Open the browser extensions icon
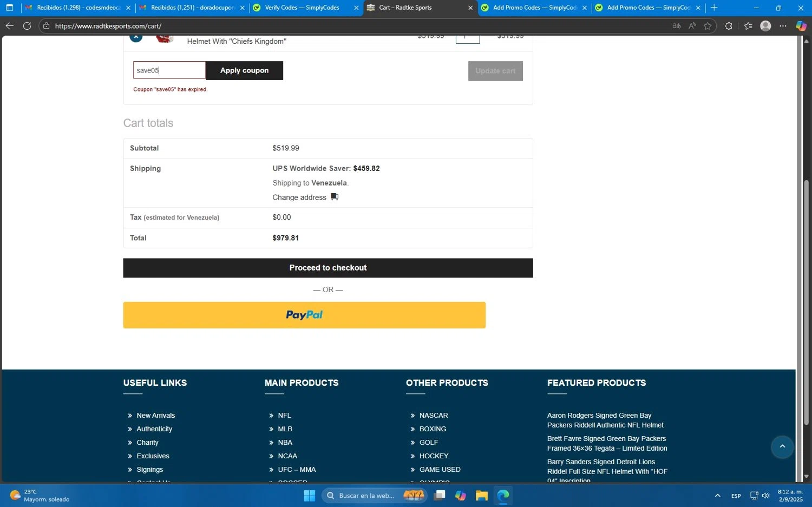Screen dimensions: 812x507 (x=729, y=26)
